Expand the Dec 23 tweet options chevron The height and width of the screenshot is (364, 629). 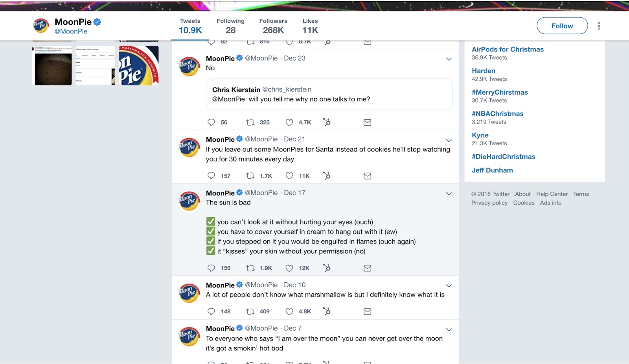[449, 59]
